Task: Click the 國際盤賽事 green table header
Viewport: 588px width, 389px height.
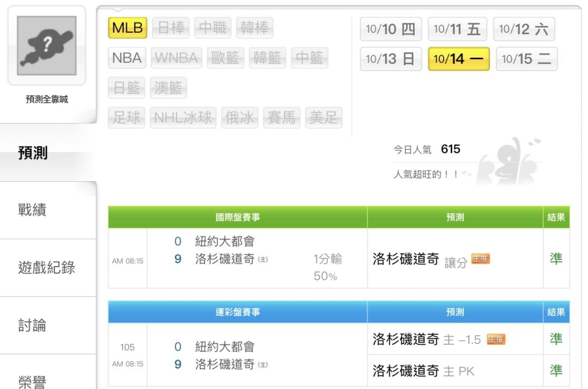Action: [237, 217]
